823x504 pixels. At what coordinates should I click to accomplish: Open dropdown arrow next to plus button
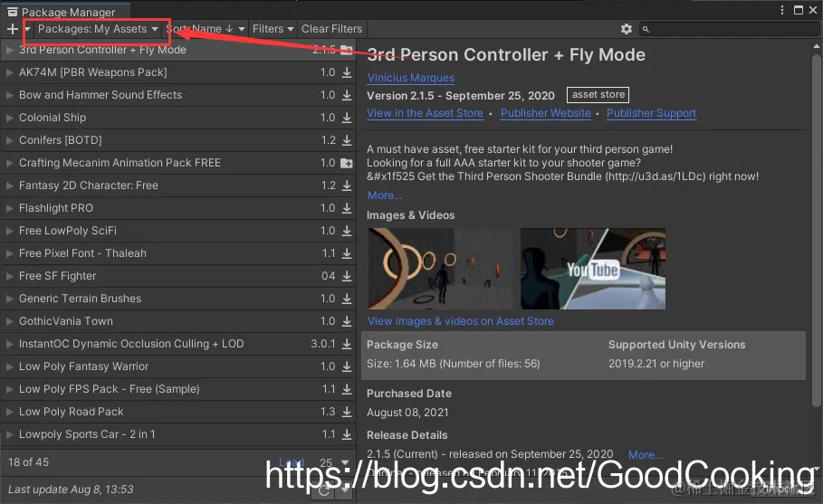[27, 29]
